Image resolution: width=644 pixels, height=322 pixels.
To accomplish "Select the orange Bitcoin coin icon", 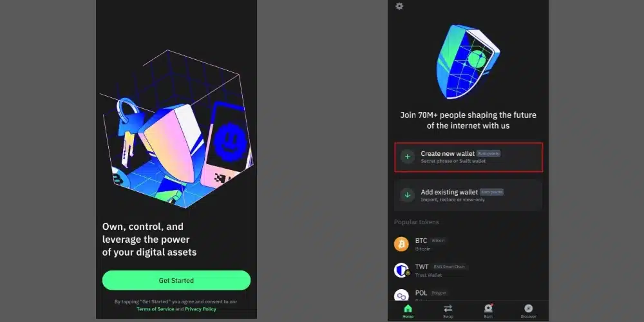I will point(401,244).
